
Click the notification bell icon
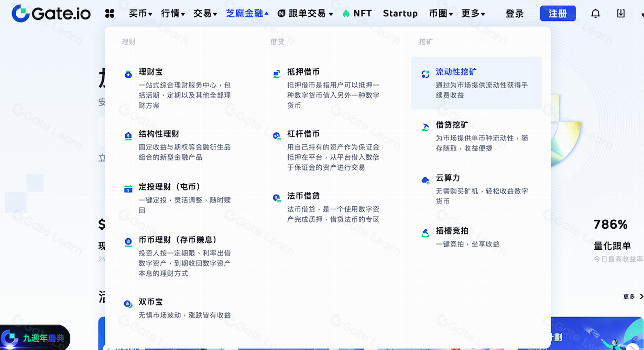point(595,14)
